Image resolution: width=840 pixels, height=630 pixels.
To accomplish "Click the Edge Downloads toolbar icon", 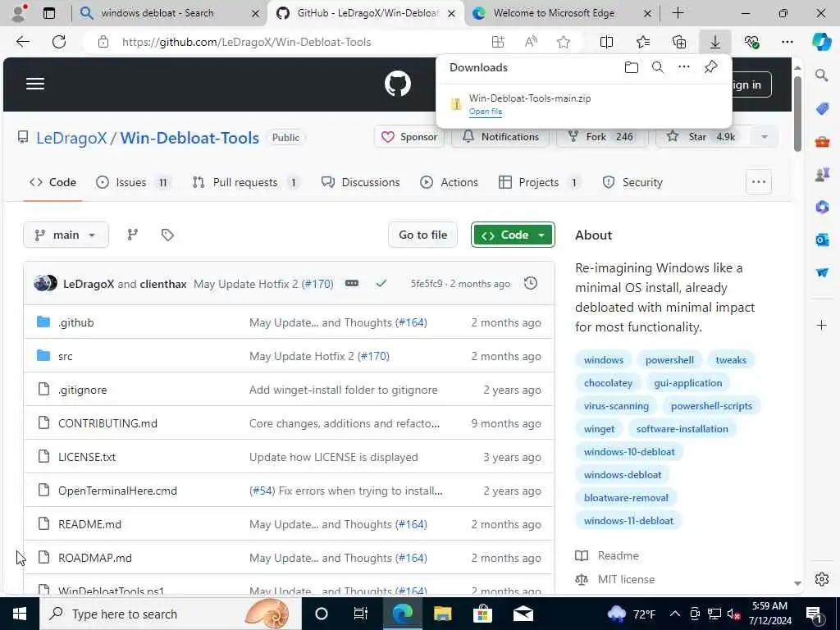I will (715, 42).
